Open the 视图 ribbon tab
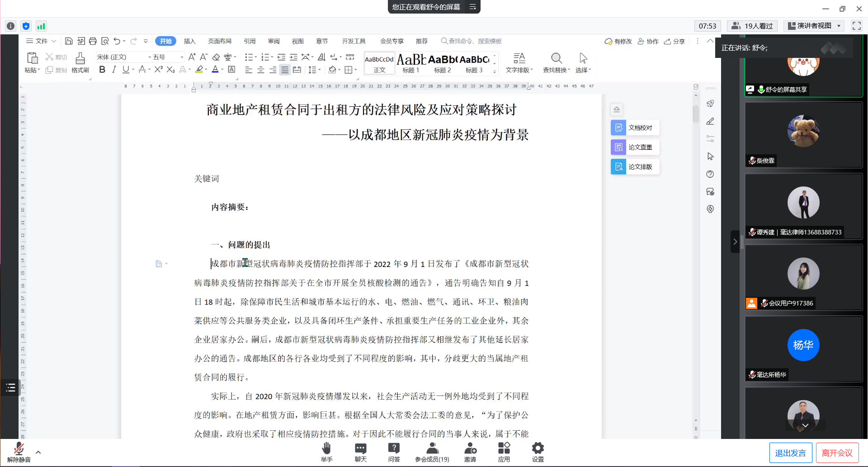The width and height of the screenshot is (868, 467). pyautogui.click(x=297, y=41)
